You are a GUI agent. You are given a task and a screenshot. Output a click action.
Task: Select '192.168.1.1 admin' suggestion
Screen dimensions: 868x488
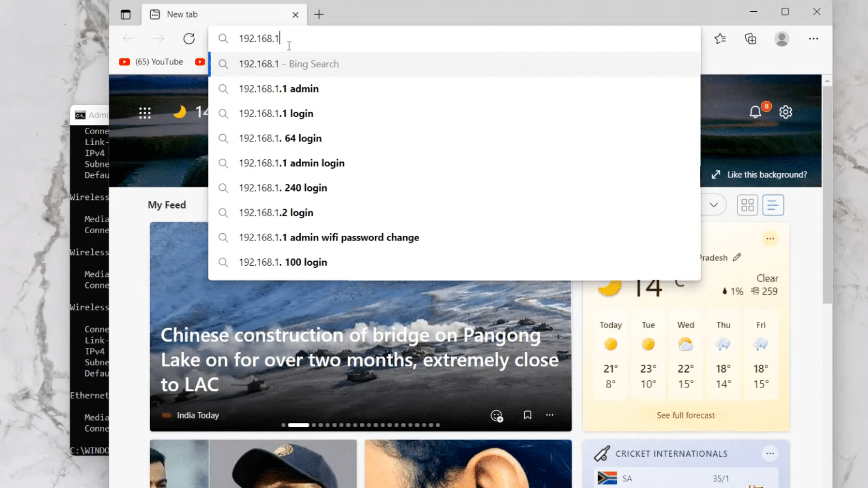tap(454, 89)
